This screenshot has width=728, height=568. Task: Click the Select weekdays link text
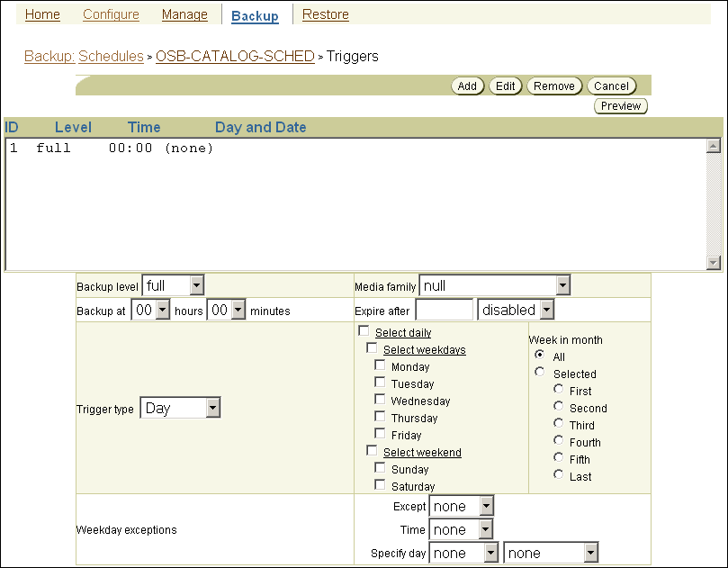coord(425,350)
